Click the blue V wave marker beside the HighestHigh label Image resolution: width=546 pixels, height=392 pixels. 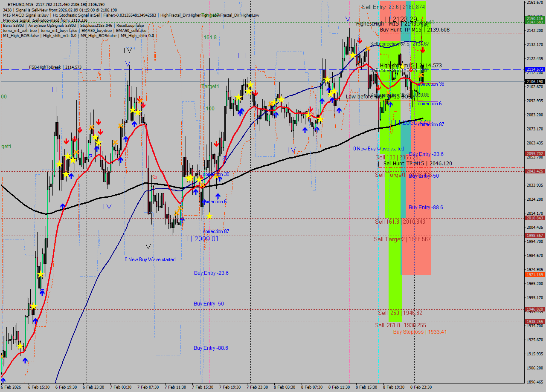tap(348, 20)
